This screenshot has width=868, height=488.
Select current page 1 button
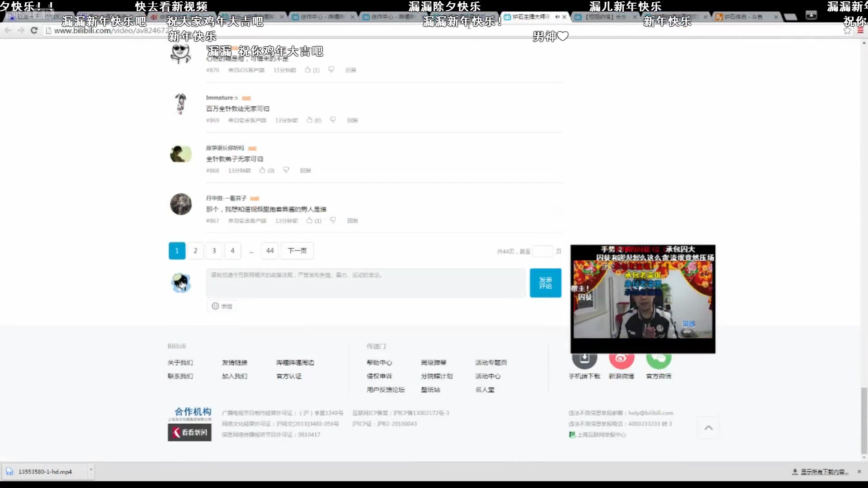[x=177, y=251]
